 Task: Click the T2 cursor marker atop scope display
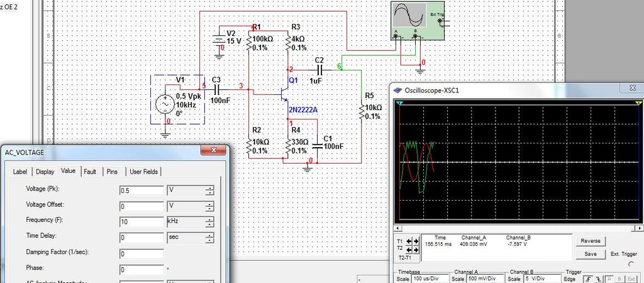point(638,103)
